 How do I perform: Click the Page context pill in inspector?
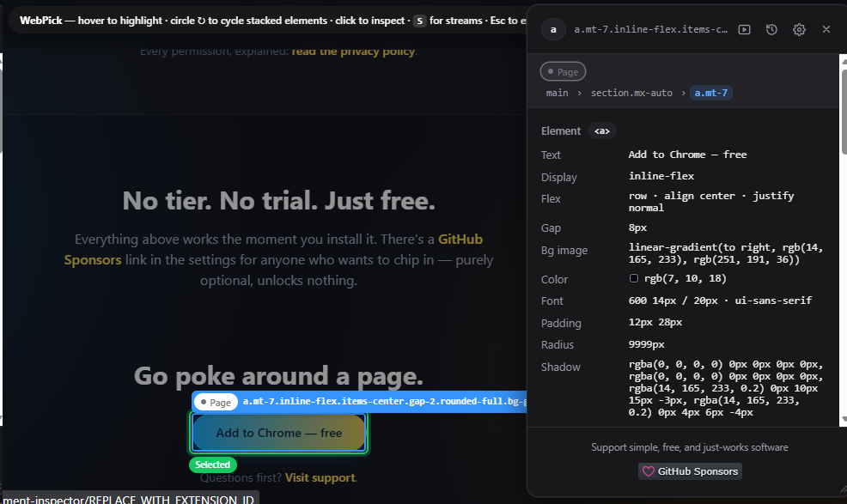point(563,72)
